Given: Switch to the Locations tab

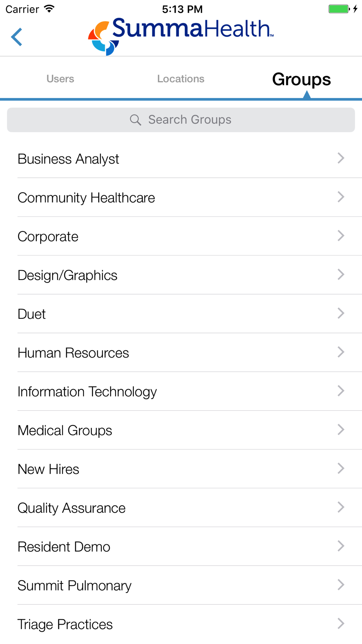Looking at the screenshot, I should pos(181,79).
